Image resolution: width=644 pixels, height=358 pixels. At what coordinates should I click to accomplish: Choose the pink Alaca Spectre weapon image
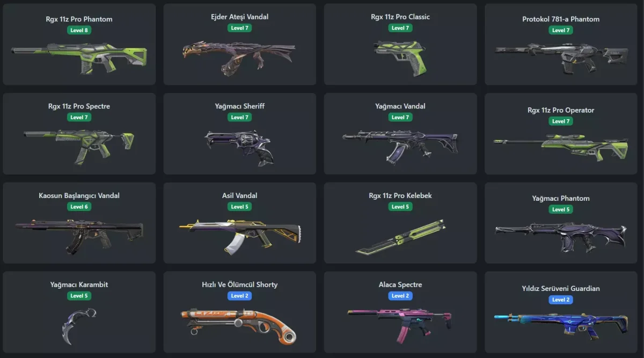[400, 324]
